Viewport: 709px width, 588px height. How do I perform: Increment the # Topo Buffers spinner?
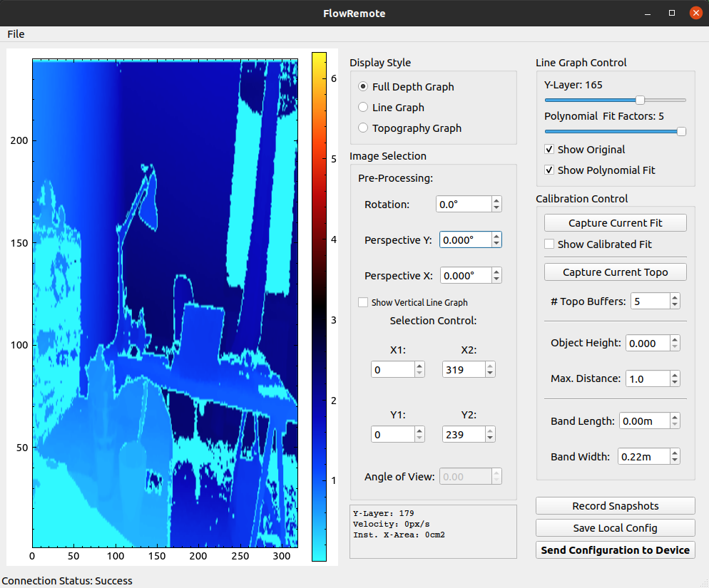tap(675, 298)
